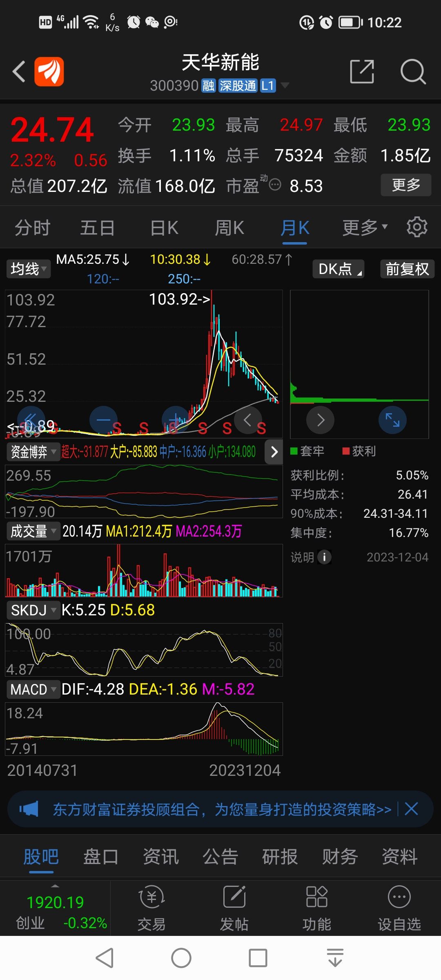Tap the 深股通 badge
The image size is (441, 980).
[238, 86]
